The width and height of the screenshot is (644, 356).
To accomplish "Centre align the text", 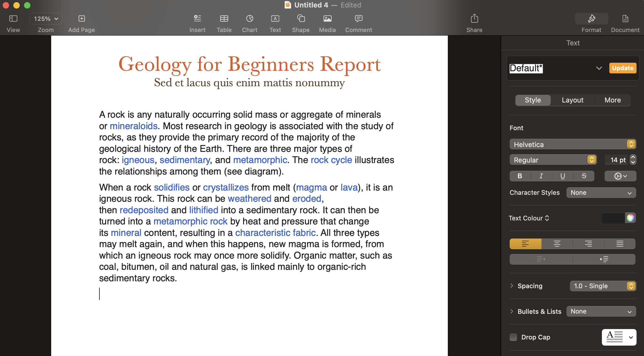I will [x=557, y=244].
